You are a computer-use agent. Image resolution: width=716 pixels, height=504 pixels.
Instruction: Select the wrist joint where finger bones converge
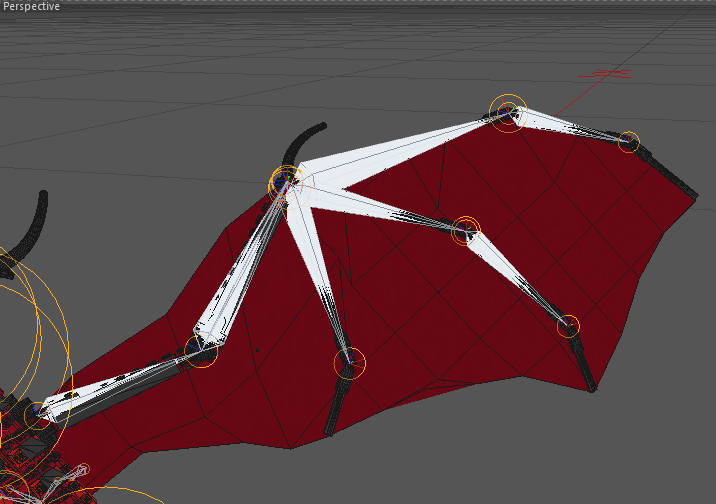tap(286, 182)
